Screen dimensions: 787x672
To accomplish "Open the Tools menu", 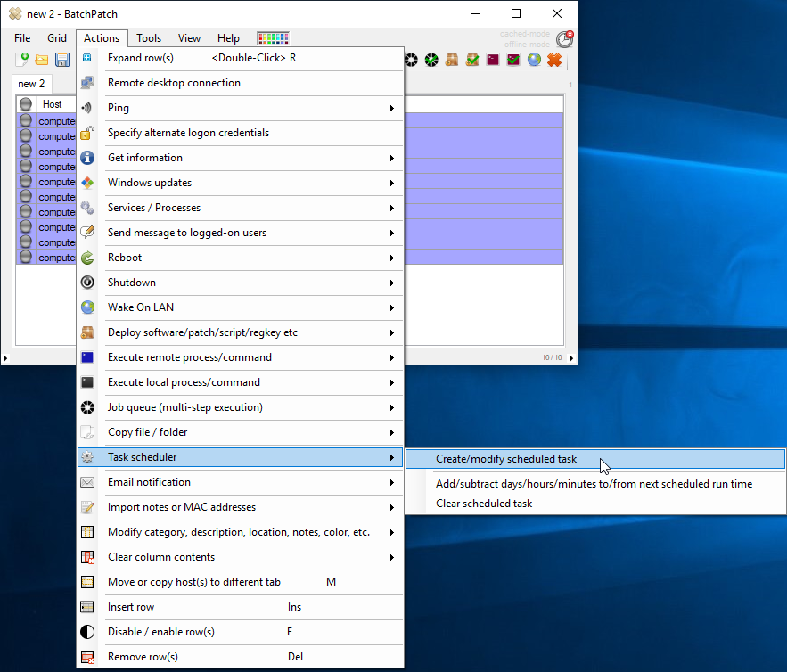I will pos(149,38).
